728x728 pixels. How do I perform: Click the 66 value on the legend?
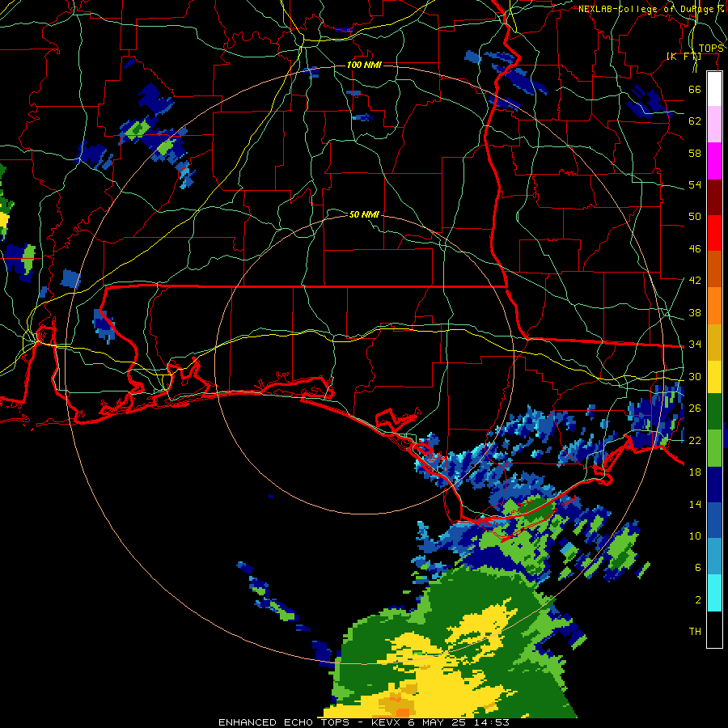695,89
